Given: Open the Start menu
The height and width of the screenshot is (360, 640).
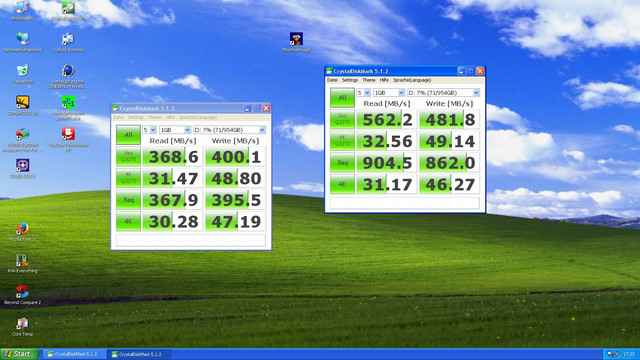Looking at the screenshot, I should coord(19,354).
